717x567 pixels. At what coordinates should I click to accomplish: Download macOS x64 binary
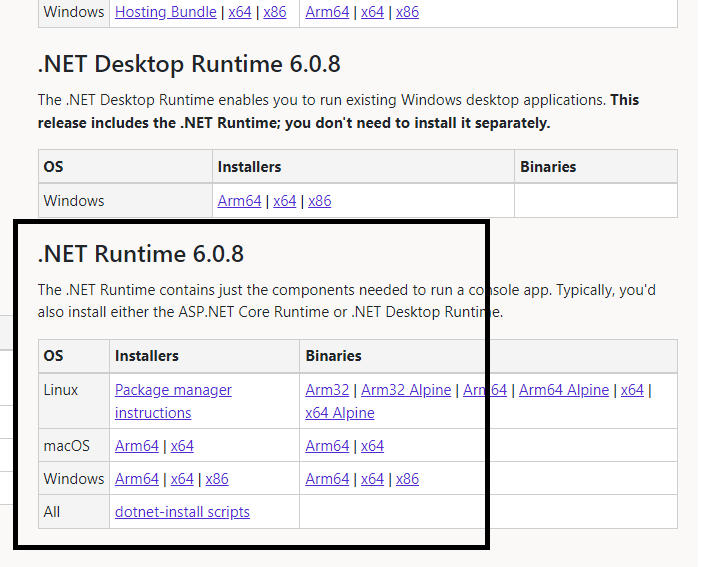[x=372, y=446]
